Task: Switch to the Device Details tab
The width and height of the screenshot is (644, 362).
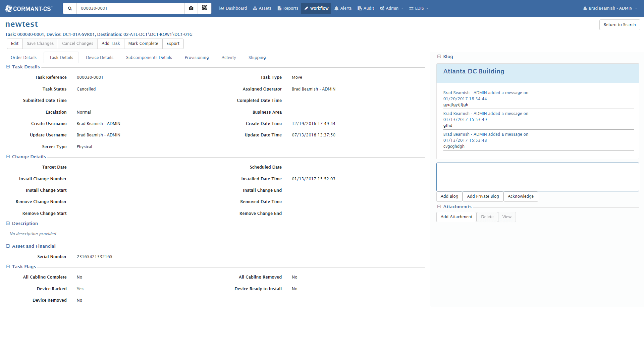Action: (x=99, y=57)
